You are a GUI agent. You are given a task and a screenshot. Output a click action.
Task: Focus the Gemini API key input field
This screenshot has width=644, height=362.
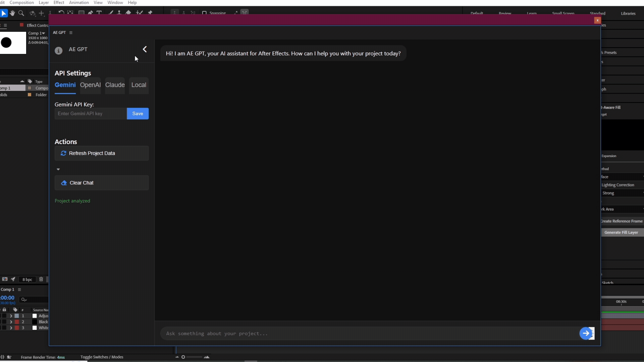click(x=91, y=114)
